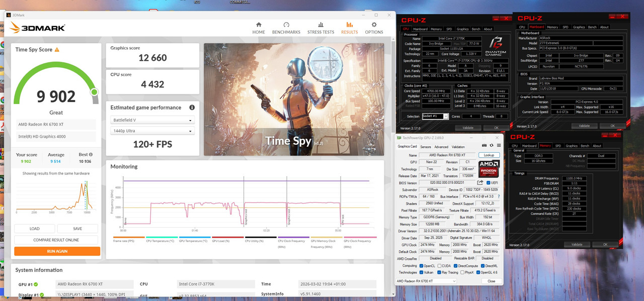The width and height of the screenshot is (644, 301).
Task: Open the OPTIONS gear in 3DMark
Action: tap(374, 28)
